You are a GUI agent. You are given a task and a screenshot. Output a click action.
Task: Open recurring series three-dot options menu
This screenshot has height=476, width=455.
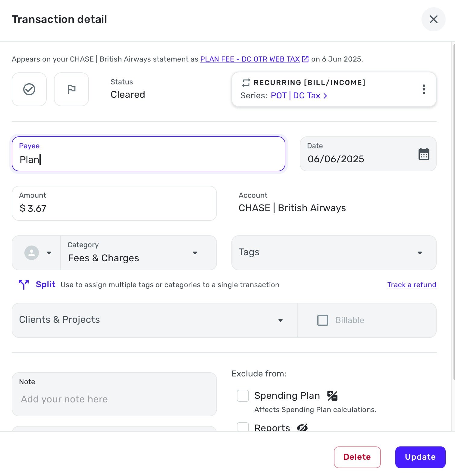tap(424, 89)
